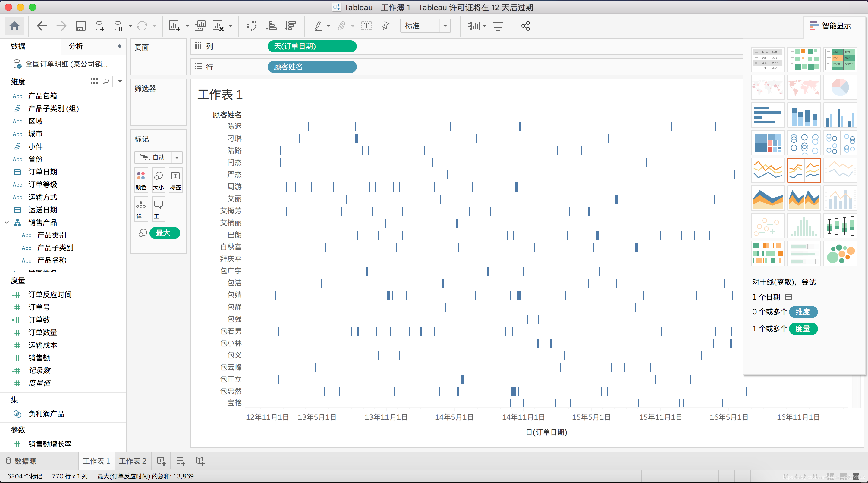Choose the horizontal bars chart in Show Me
Image resolution: width=868 pixels, height=483 pixels.
click(768, 115)
